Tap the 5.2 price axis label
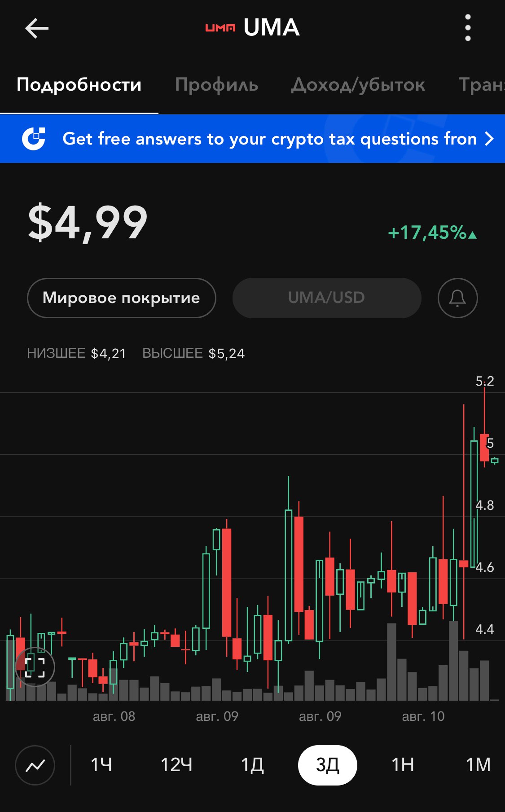The height and width of the screenshot is (812, 505). point(485,381)
